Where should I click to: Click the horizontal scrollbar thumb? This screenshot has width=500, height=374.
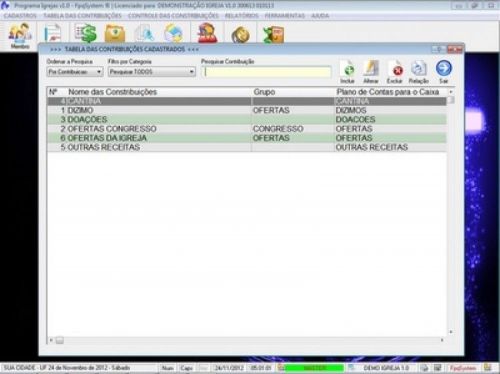click(x=60, y=340)
